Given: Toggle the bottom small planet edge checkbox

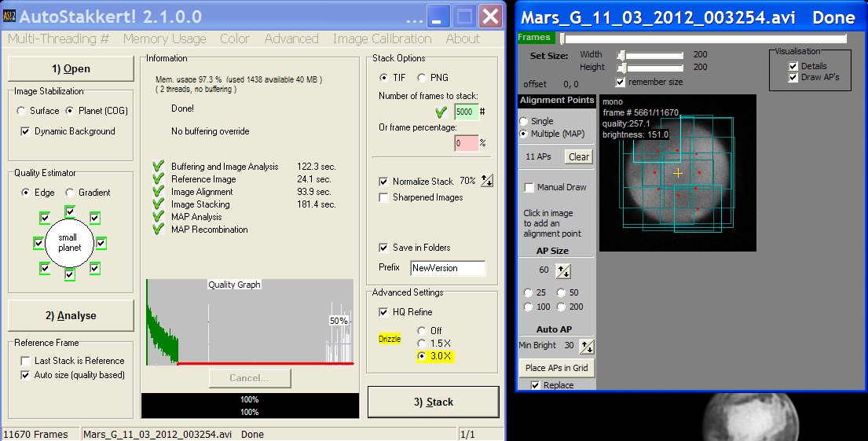Looking at the screenshot, I should pos(70,274).
